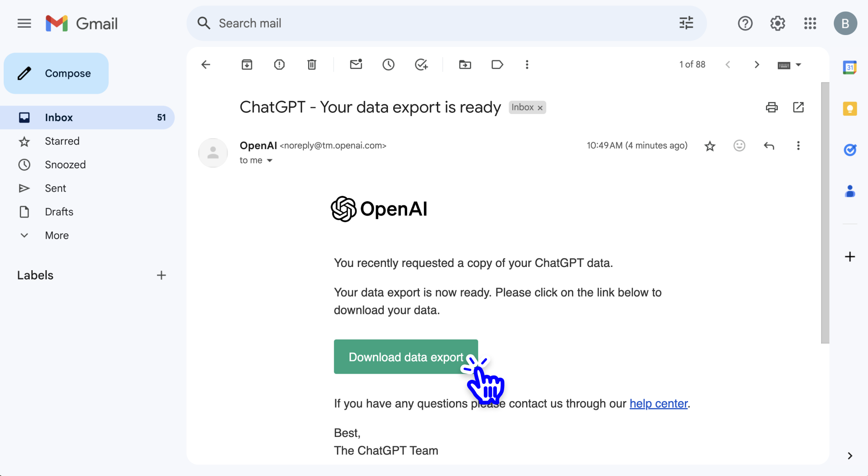Image resolution: width=868 pixels, height=476 pixels.
Task: Toggle the main menu hamburger button
Action: [x=24, y=23]
